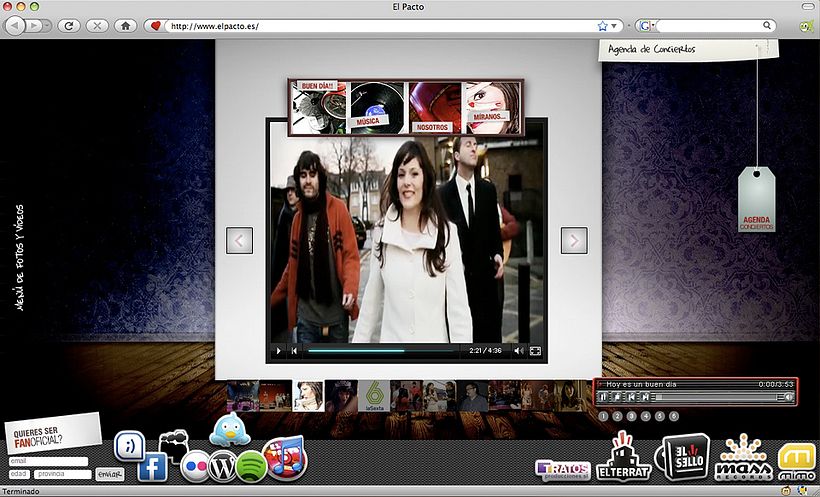Play the video in the main player
820x497 pixels.
[x=278, y=351]
